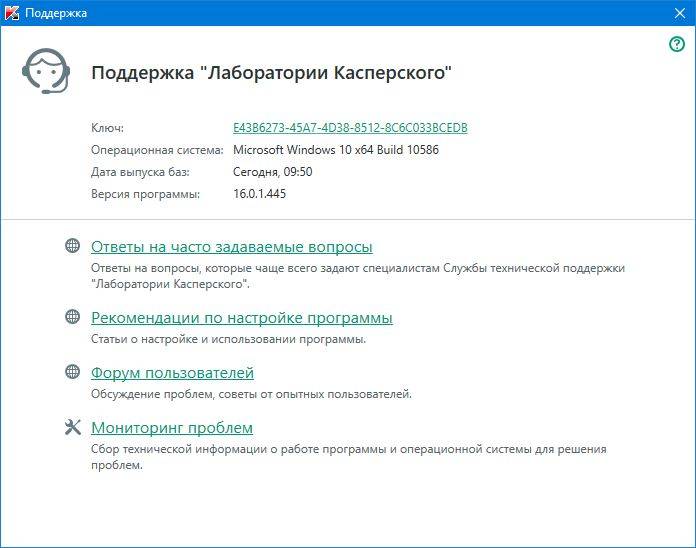Viewport: 696px width, 548px height.
Task: Click the support headset operator icon
Action: point(46,71)
